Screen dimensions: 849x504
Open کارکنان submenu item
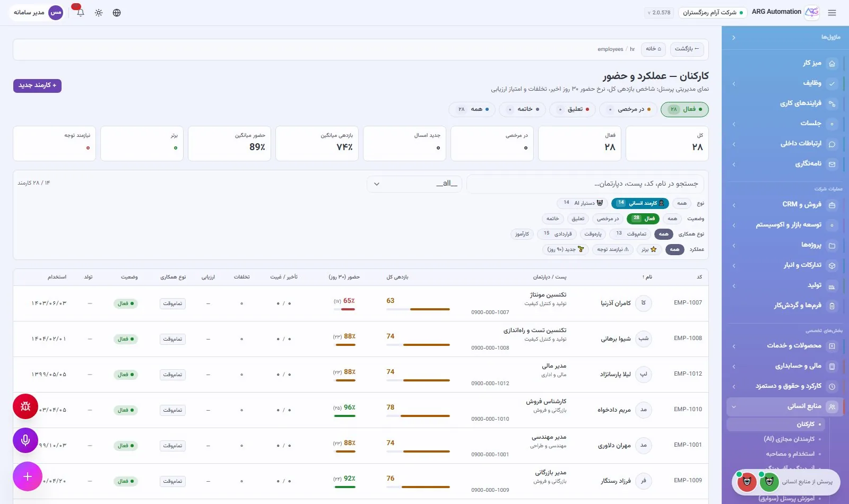point(775,424)
